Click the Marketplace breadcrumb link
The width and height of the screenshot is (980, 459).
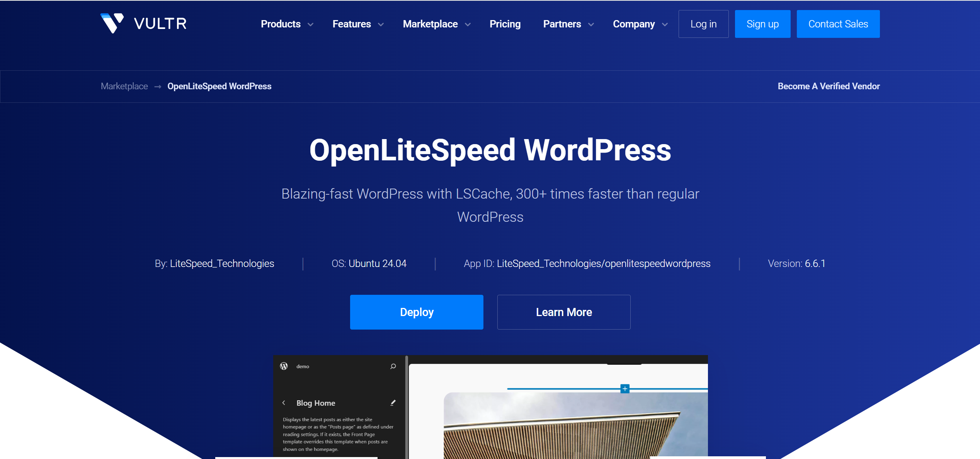(x=124, y=86)
